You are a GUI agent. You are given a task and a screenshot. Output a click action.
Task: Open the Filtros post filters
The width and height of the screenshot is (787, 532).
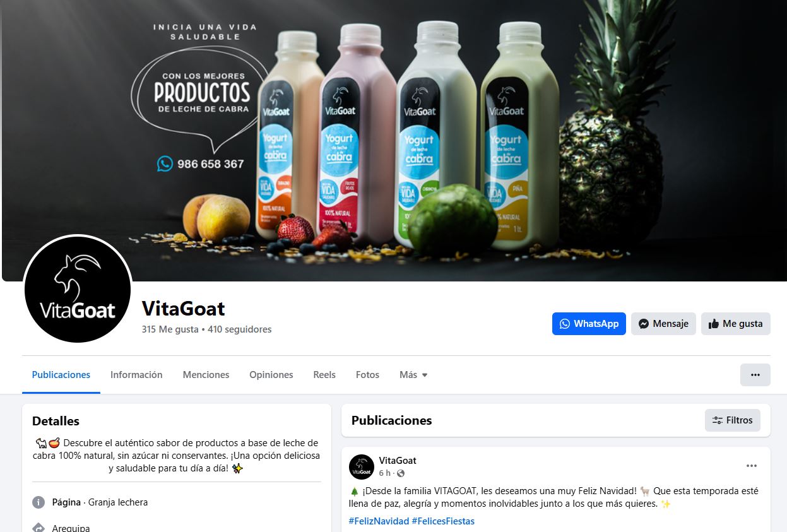pyautogui.click(x=732, y=420)
